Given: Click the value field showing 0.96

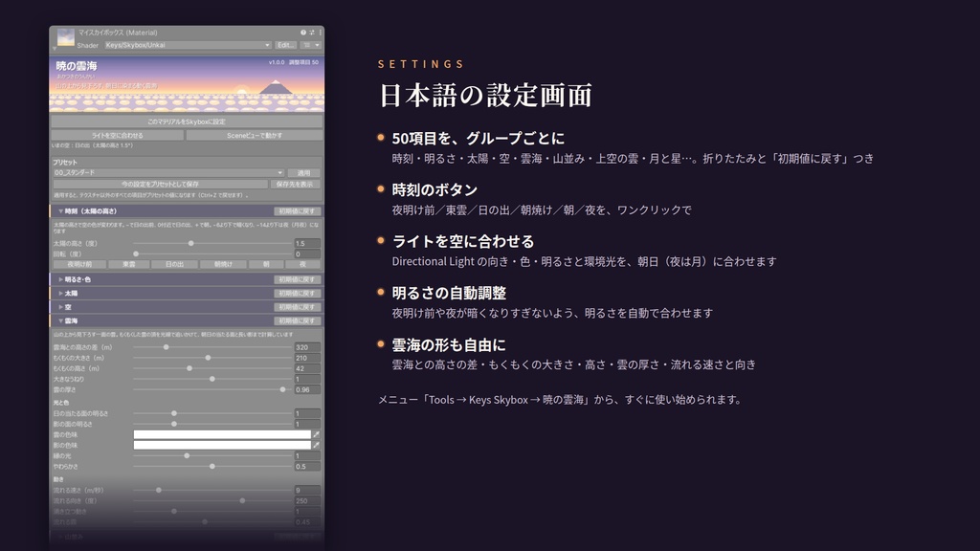Looking at the screenshot, I should tap(307, 390).
